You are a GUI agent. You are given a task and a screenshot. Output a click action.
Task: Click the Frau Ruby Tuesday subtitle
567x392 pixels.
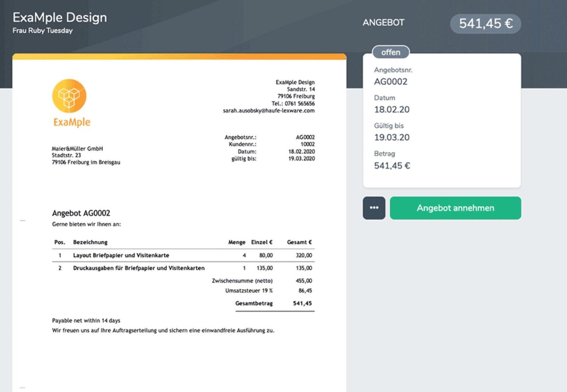click(x=43, y=30)
